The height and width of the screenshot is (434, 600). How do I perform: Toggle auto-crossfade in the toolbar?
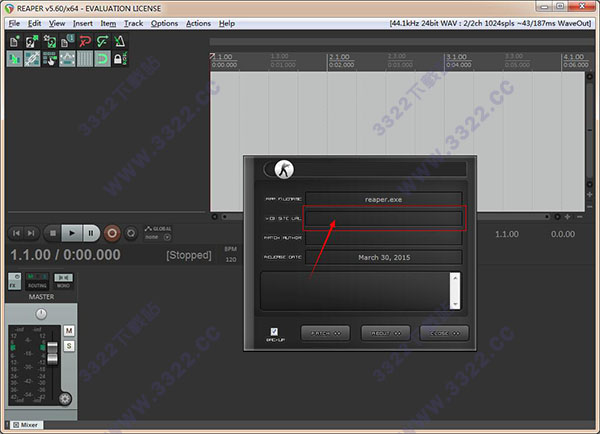click(x=15, y=59)
